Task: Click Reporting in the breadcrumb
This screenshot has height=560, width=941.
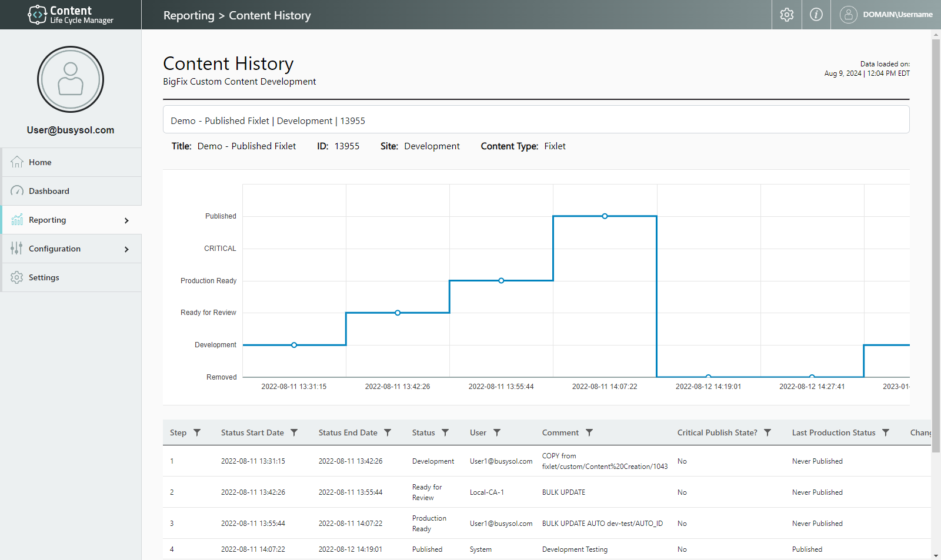Action: (189, 16)
